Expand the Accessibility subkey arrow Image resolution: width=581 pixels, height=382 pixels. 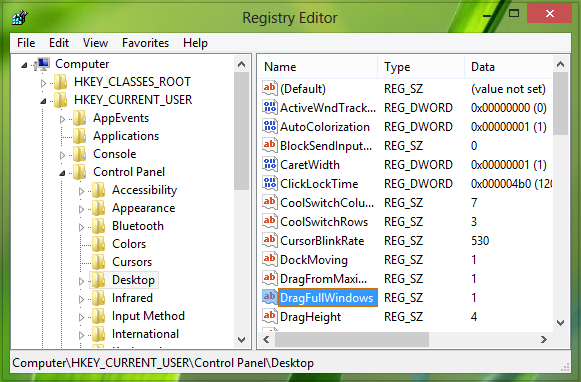click(x=82, y=191)
